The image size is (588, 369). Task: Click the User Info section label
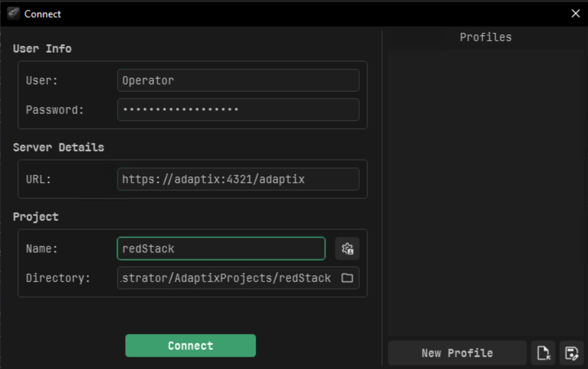pyautogui.click(x=42, y=48)
